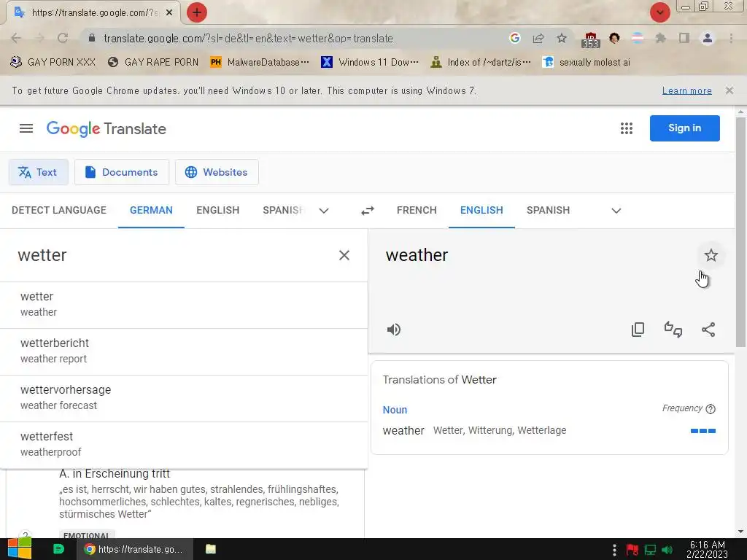
Task: Open the Frequency help icon
Action: point(711,408)
